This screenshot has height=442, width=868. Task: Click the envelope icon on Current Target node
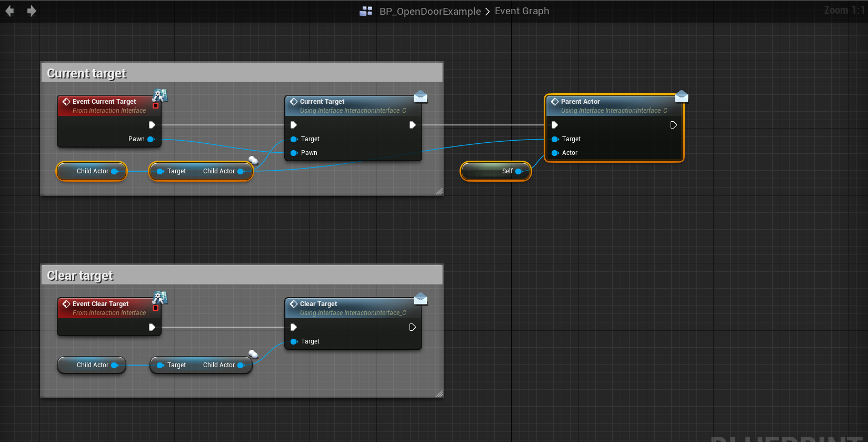(421, 96)
